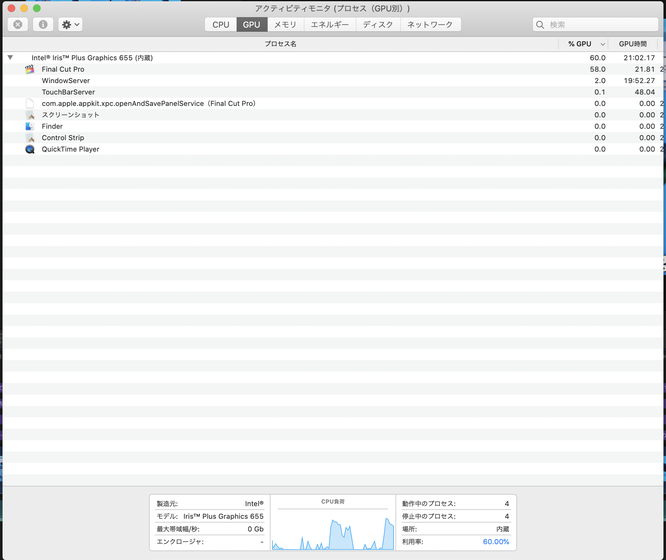Click the openAndSavePanelService document icon
Image resolution: width=666 pixels, height=560 pixels.
click(29, 103)
